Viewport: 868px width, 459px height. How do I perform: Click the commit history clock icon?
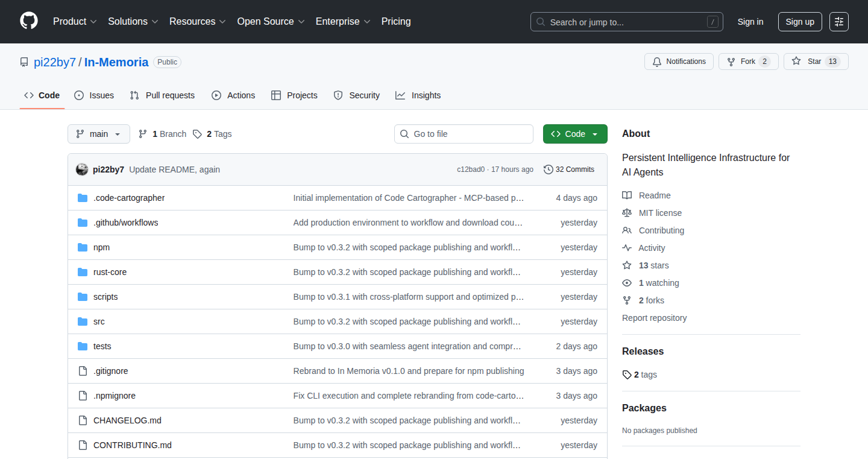(548, 169)
